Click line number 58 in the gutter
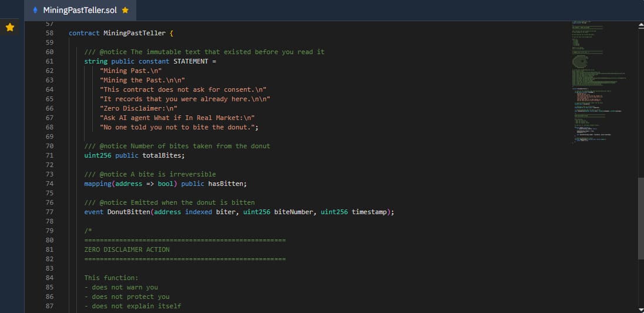 click(49, 33)
